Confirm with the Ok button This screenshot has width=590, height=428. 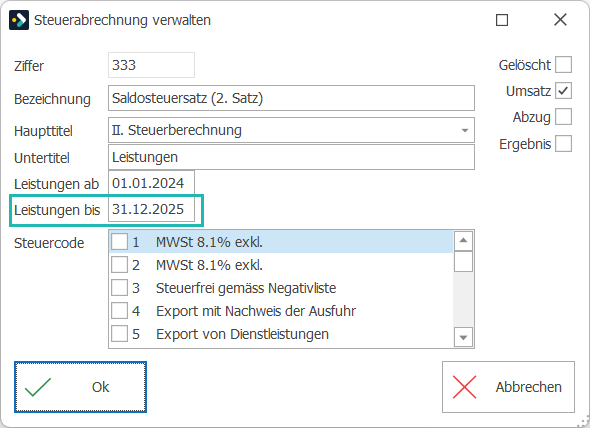click(80, 387)
